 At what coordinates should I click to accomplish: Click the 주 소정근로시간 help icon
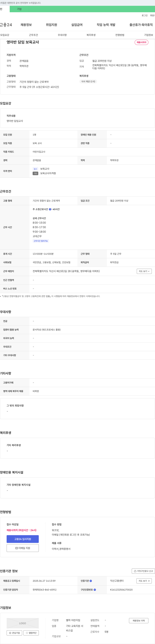[50, 209]
